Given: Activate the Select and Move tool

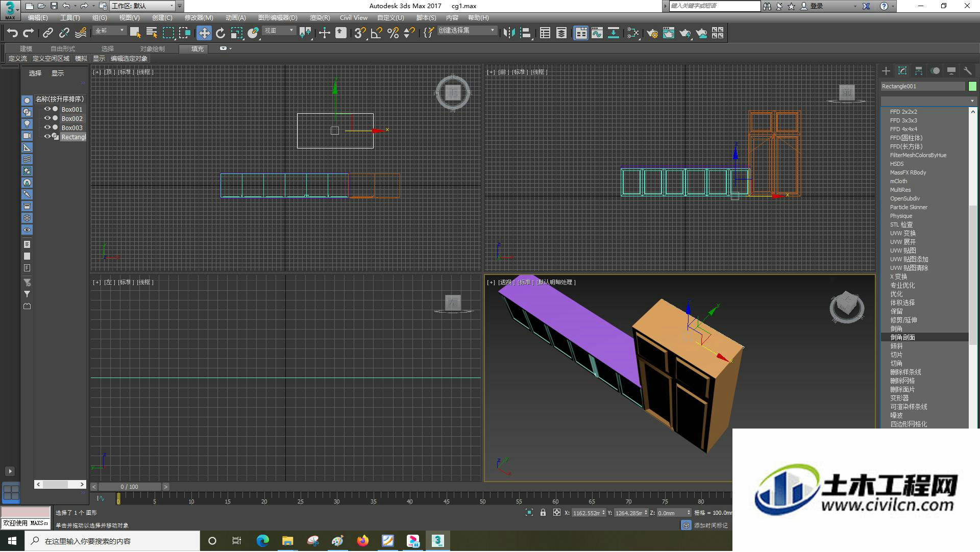Looking at the screenshot, I should click(204, 33).
